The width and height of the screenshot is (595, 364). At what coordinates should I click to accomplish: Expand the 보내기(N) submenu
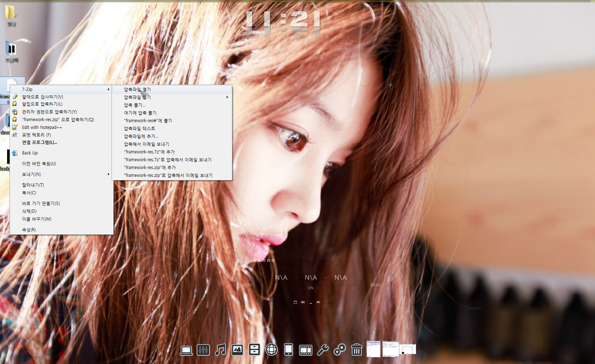[108, 174]
